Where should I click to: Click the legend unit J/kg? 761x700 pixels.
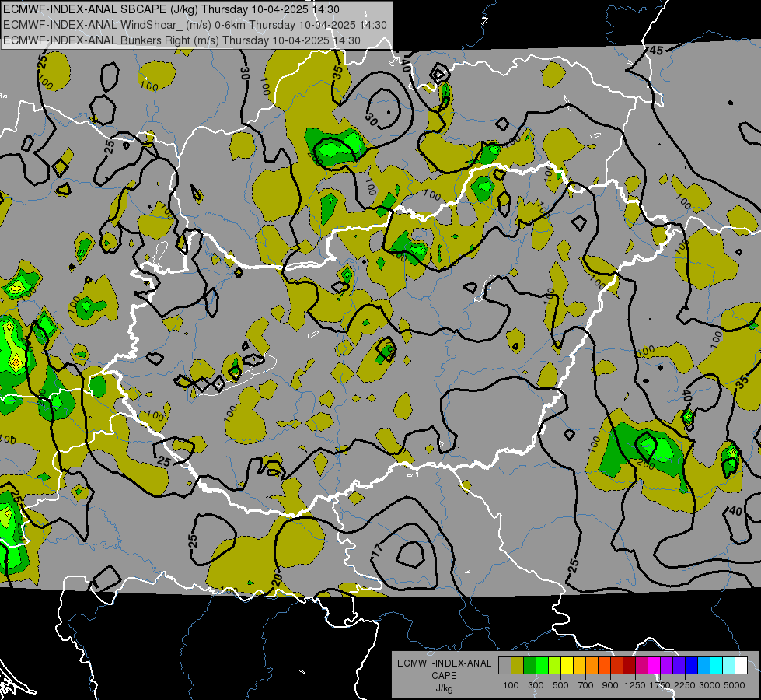click(x=445, y=688)
